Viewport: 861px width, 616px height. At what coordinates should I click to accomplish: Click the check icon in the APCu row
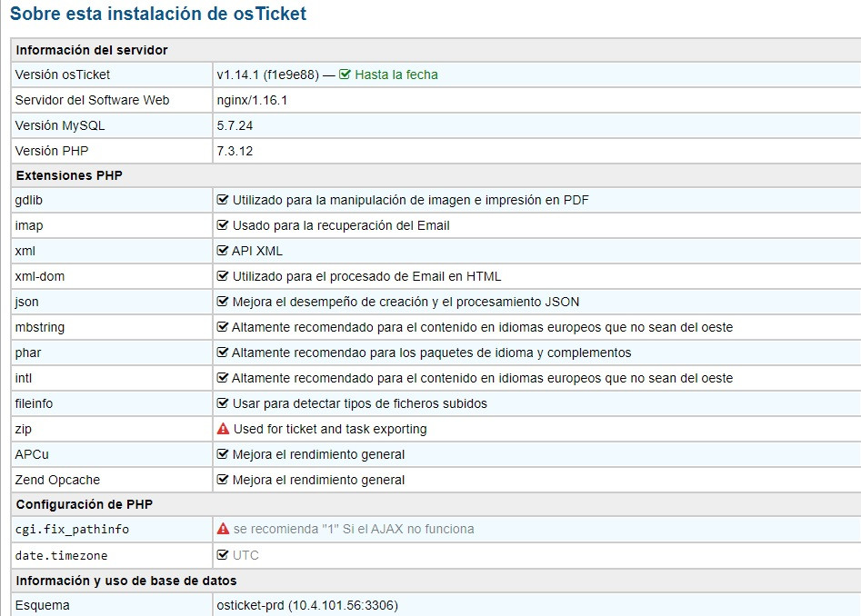(x=223, y=454)
